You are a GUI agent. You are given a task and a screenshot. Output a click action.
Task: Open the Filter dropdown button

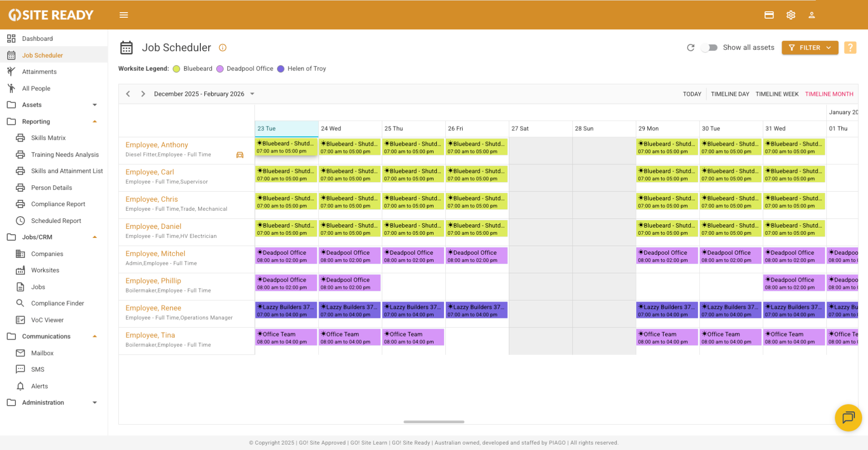pos(810,48)
